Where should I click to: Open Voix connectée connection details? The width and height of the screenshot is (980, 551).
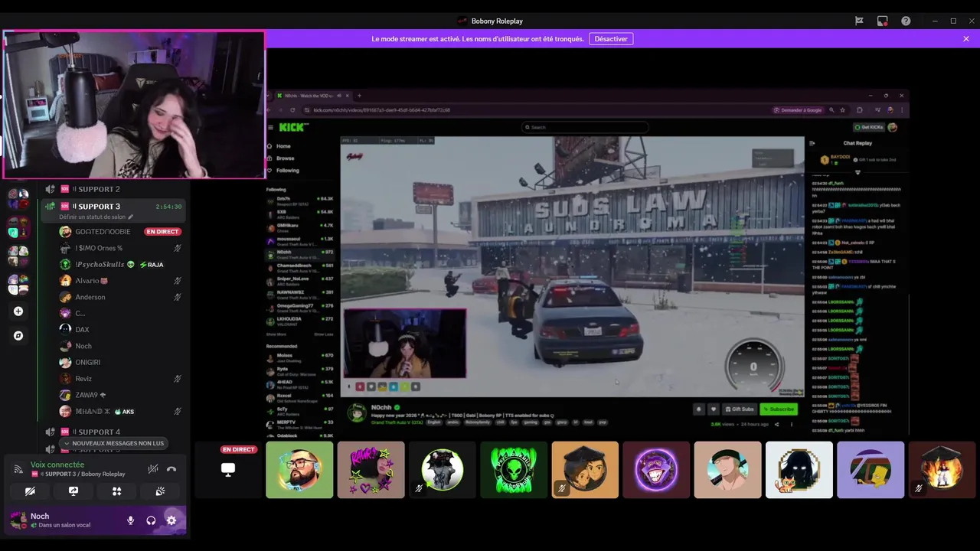pyautogui.click(x=57, y=465)
